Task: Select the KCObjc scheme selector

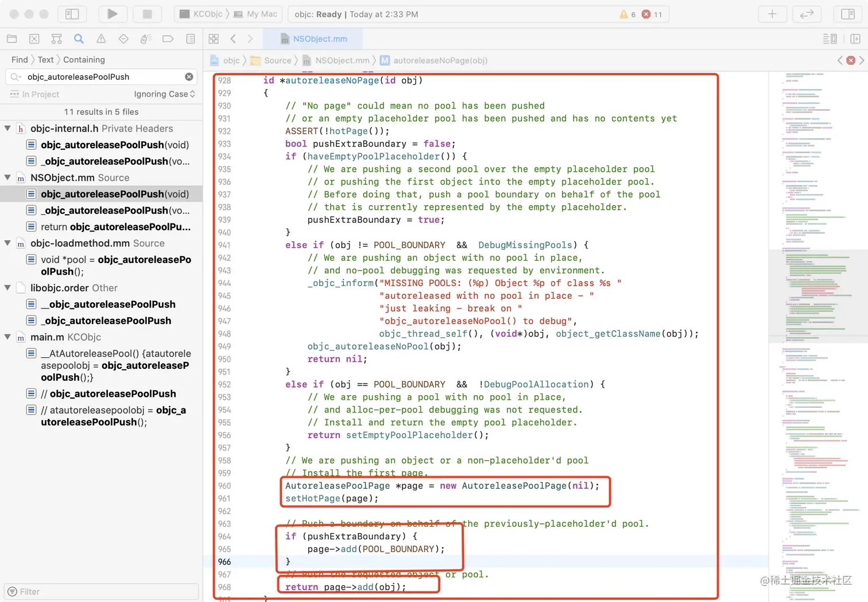Action: (x=201, y=14)
